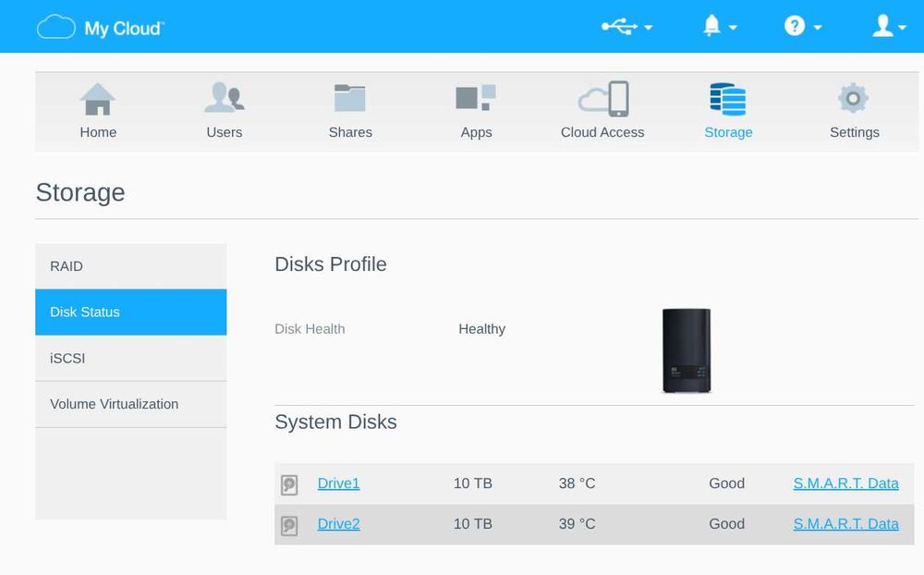Click the NAS device image

[687, 350]
